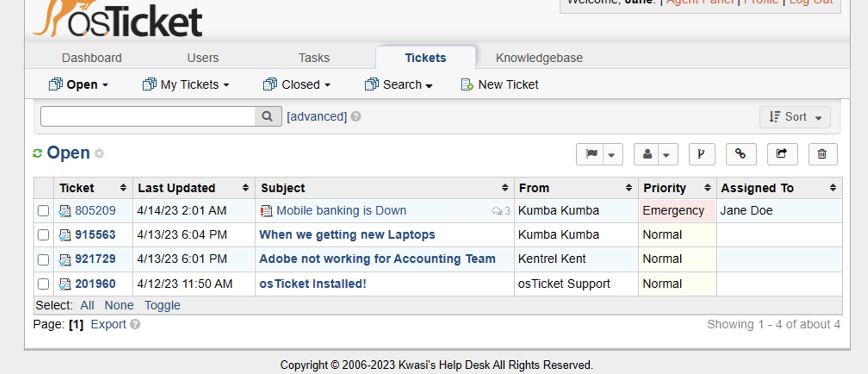Click the transfer ticket icon
Image resolution: width=868 pixels, height=374 pixels.
(x=782, y=154)
